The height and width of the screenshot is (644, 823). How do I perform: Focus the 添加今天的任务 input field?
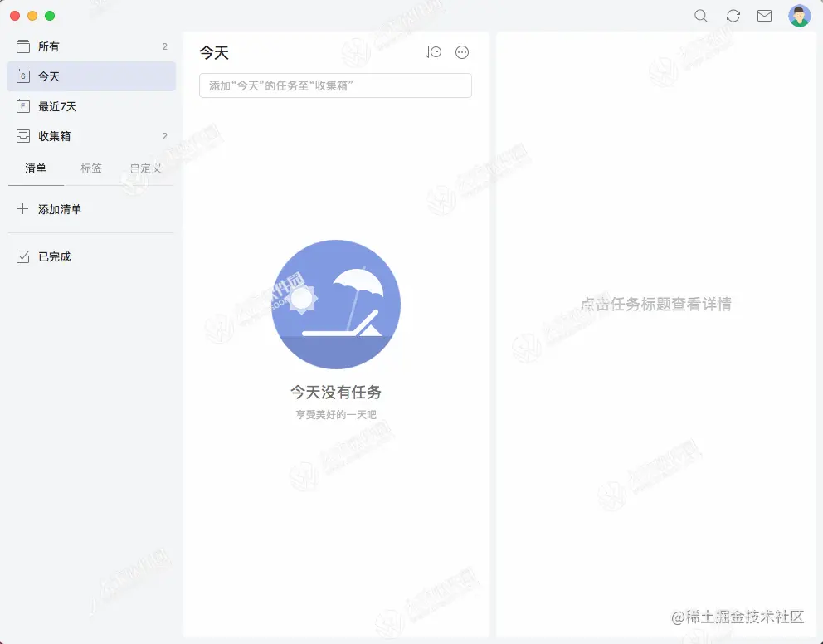coord(335,85)
